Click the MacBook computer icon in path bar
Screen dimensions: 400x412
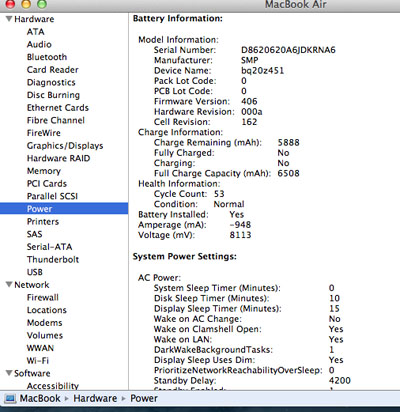(10, 398)
